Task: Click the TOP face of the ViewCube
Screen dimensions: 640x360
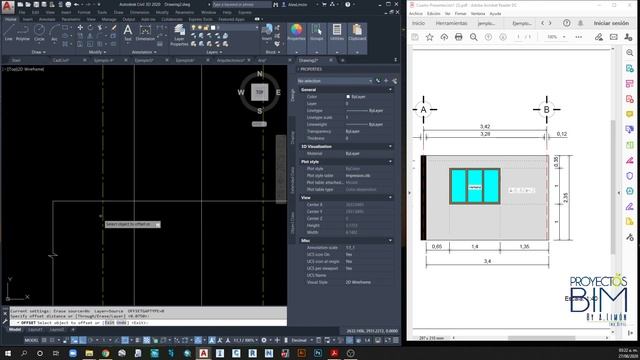Action: pos(260,92)
